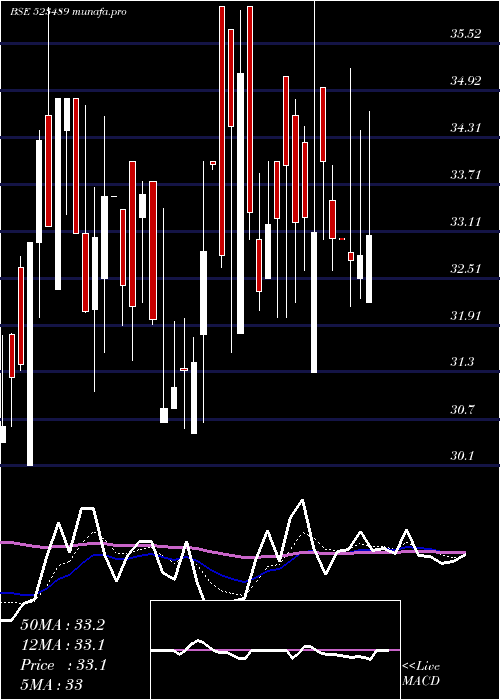The image size is (500, 700).
Task: Click the 12MA : 33.1 readout
Action: pos(63,645)
